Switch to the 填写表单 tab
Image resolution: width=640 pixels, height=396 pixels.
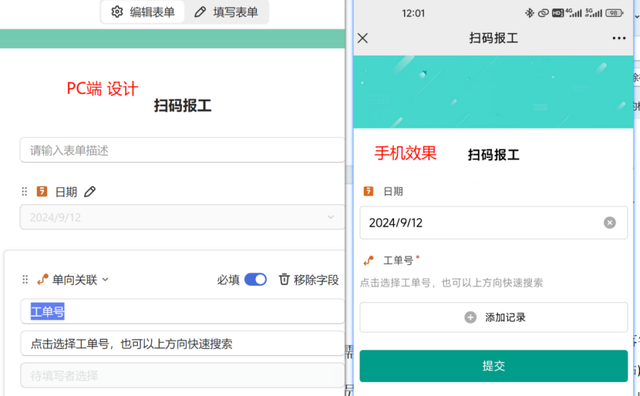(226, 12)
